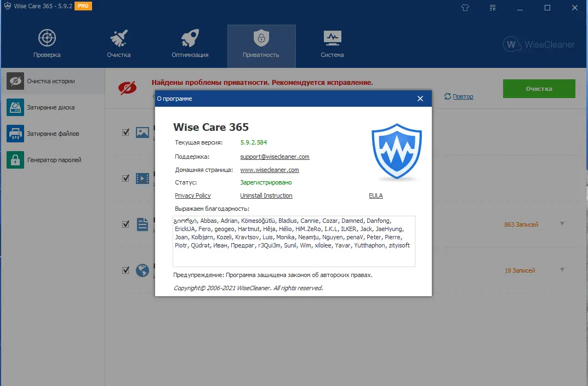
Task: Click the Wise Care 365 heading in dialog
Action: (211, 127)
